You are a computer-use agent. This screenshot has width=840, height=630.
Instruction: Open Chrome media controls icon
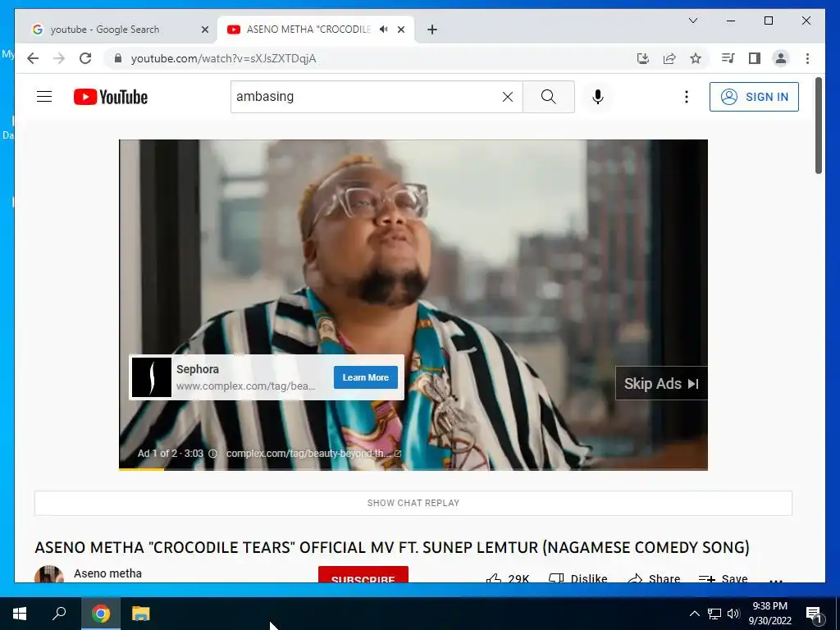coord(728,58)
